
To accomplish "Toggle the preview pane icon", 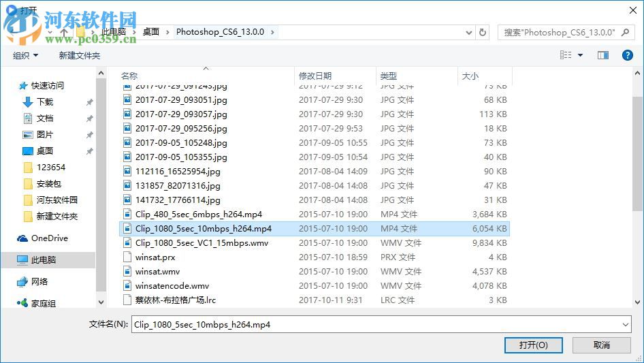I will (603, 55).
